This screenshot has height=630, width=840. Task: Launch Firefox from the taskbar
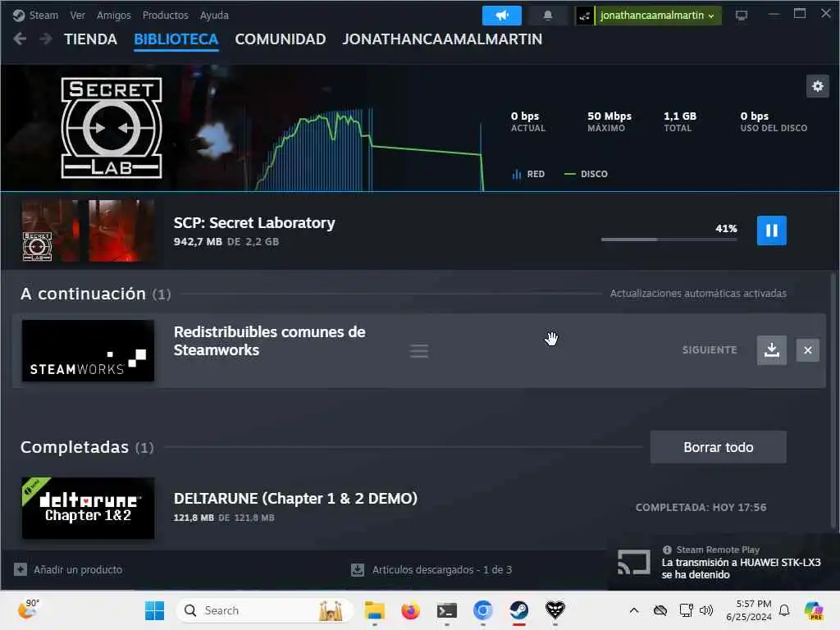coord(410,610)
